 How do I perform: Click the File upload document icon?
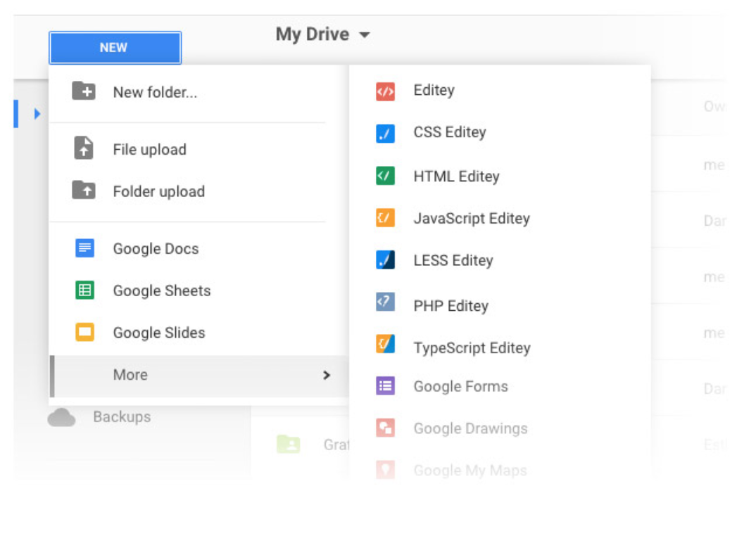coord(84,148)
